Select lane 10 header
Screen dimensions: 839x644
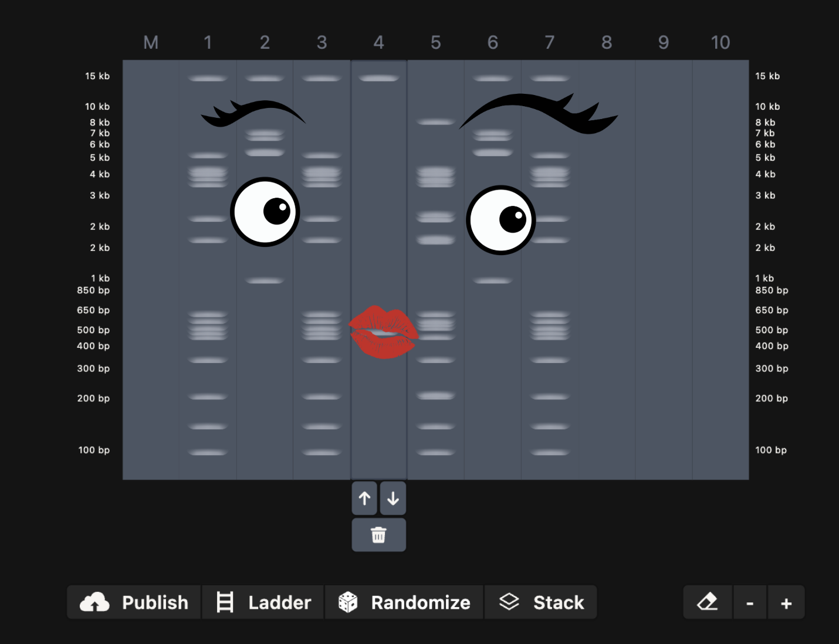coord(720,42)
